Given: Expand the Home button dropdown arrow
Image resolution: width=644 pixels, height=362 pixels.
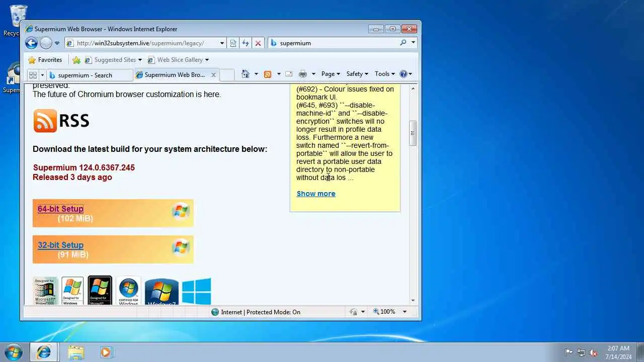Looking at the screenshot, I should tap(256, 74).
